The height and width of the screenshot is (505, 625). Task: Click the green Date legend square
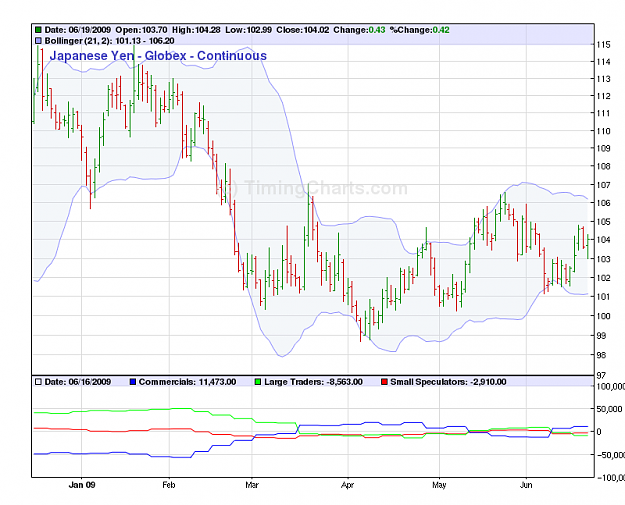coord(38,30)
